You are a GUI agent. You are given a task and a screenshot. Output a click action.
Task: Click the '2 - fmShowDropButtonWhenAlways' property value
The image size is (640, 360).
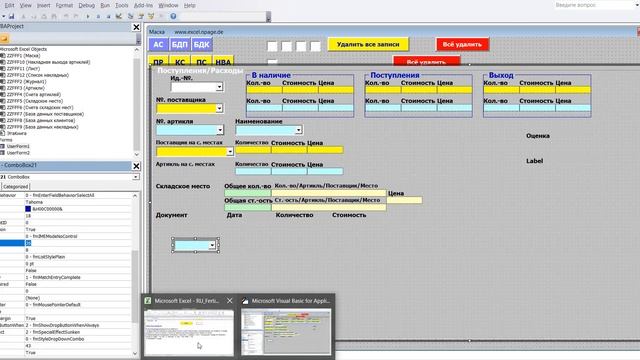[62, 325]
